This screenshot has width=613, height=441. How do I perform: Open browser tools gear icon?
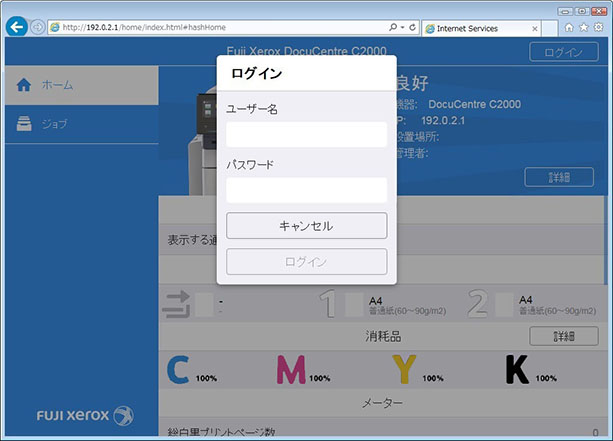point(598,28)
